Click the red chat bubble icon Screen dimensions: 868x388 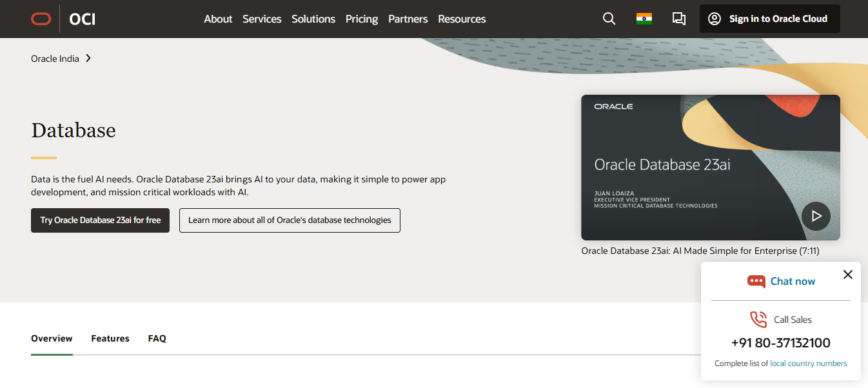756,281
